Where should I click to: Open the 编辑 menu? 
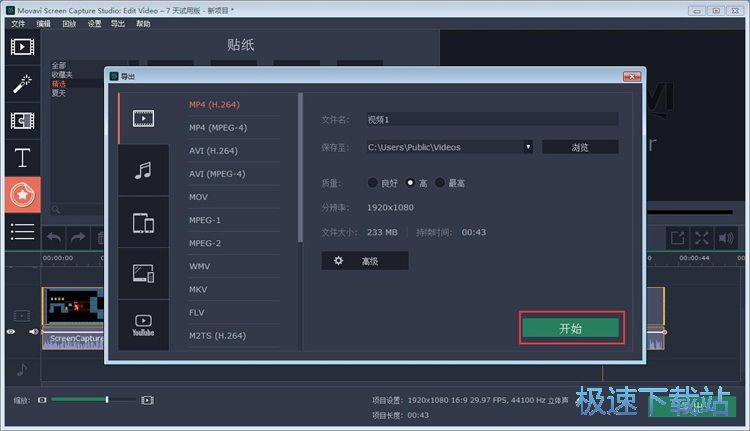pyautogui.click(x=43, y=23)
